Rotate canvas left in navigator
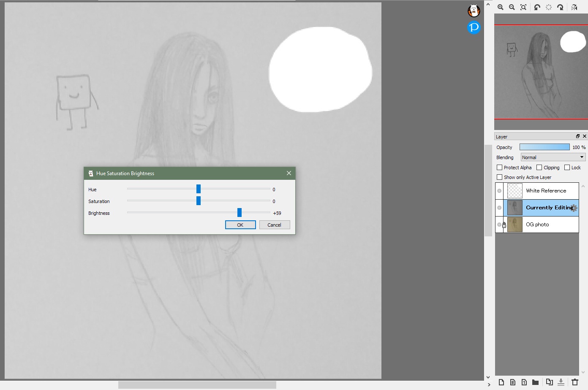 (537, 7)
